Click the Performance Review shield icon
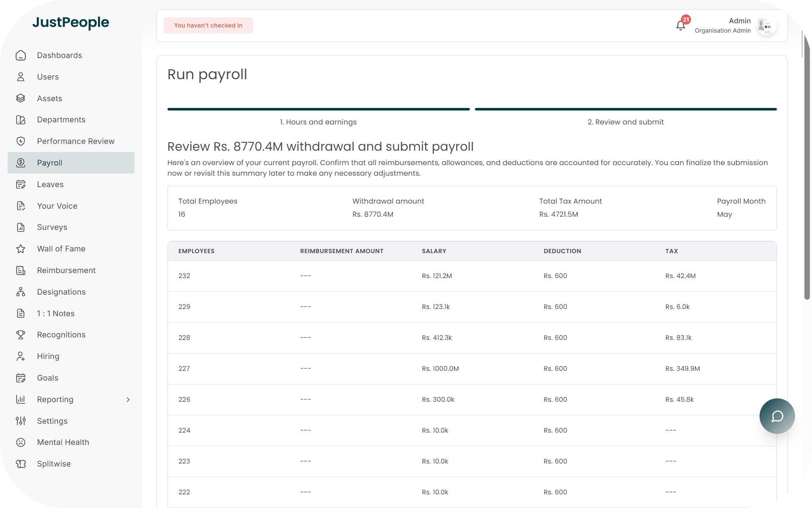812x508 pixels. (21, 141)
